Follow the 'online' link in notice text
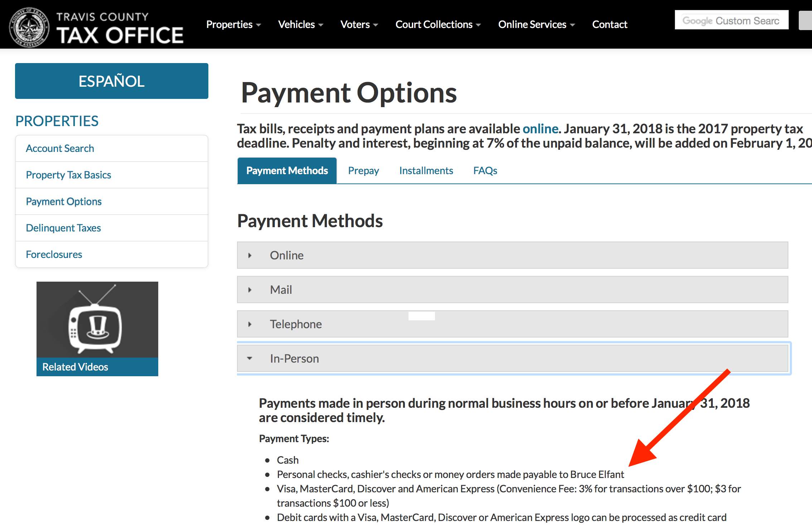The height and width of the screenshot is (526, 812). pos(540,129)
